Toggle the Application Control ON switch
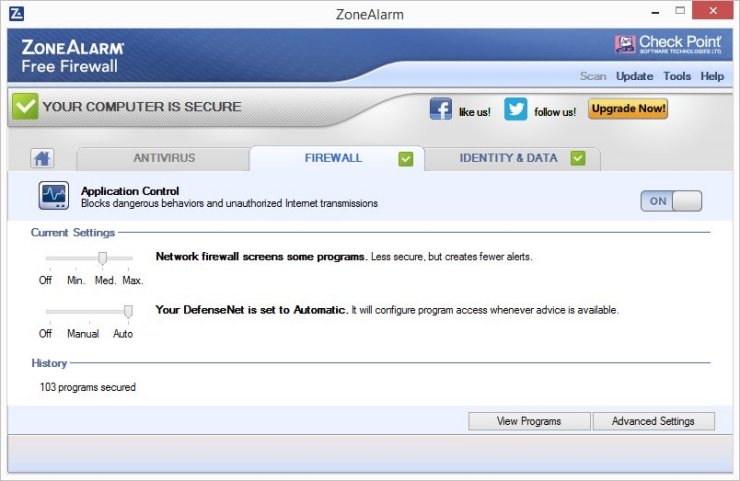740x481 pixels. [x=671, y=201]
